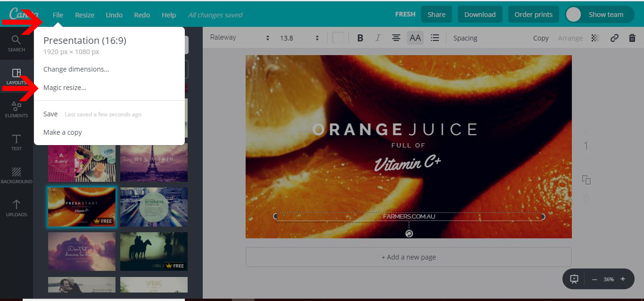
Task: Open the Arrange dropdown
Action: point(570,38)
